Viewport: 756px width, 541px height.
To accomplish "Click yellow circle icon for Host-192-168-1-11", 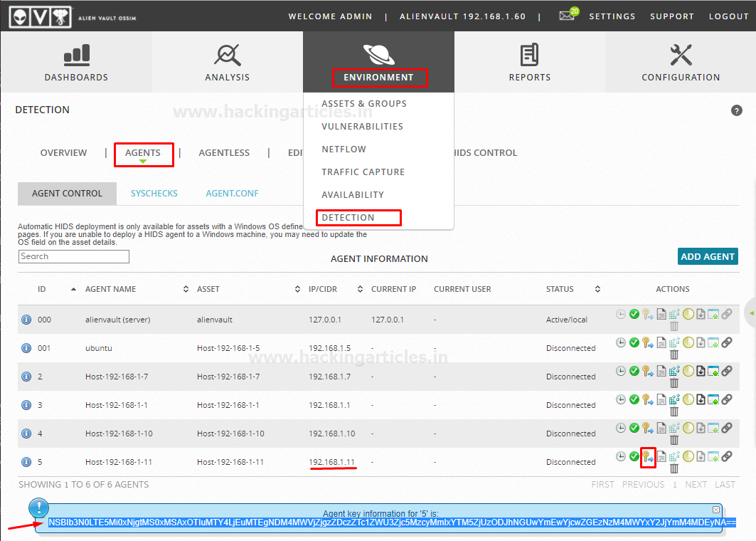I will (x=688, y=456).
